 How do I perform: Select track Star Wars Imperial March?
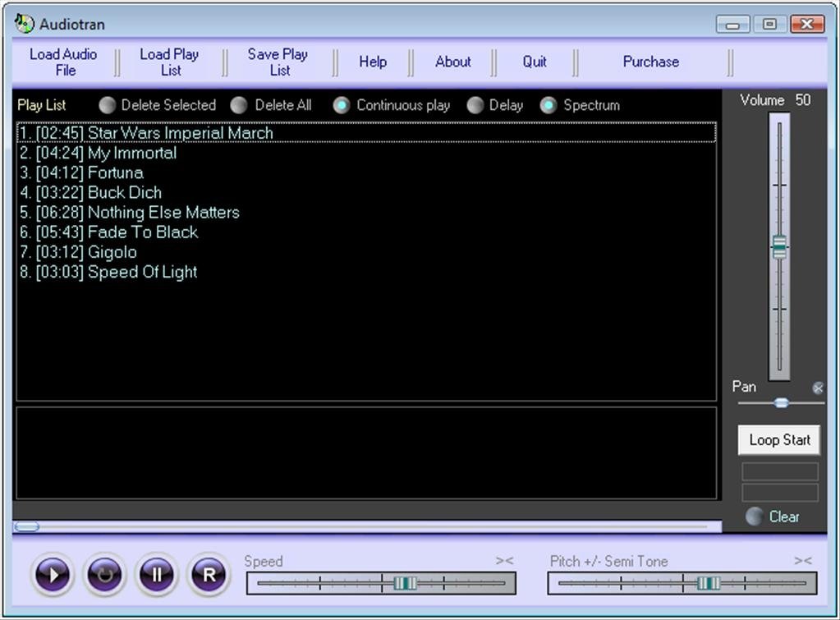366,133
